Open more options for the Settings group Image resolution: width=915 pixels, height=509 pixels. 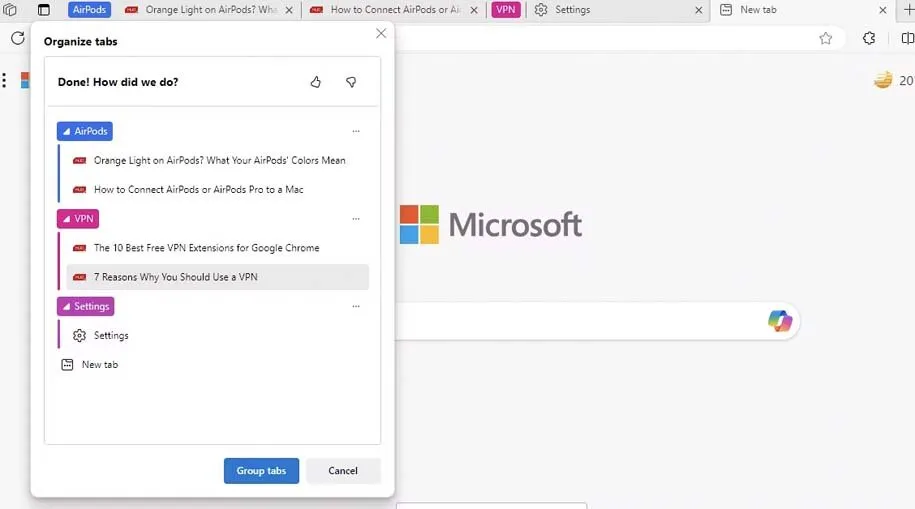pos(356,307)
